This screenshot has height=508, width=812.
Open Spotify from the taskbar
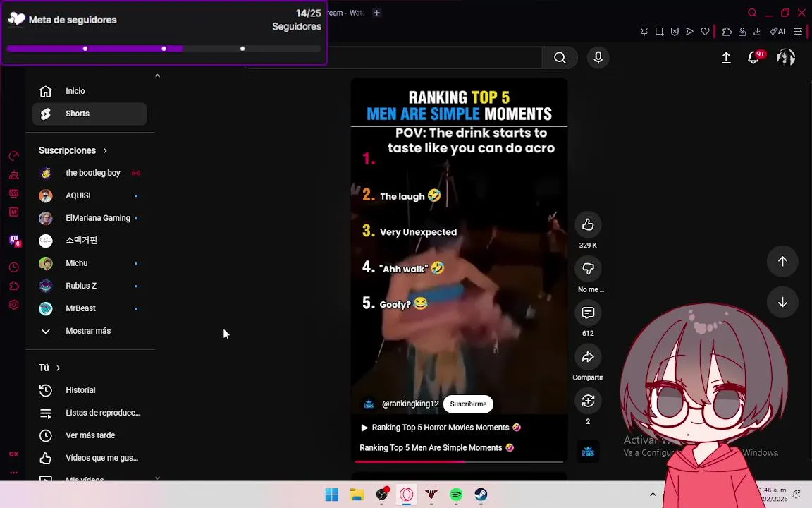point(456,495)
